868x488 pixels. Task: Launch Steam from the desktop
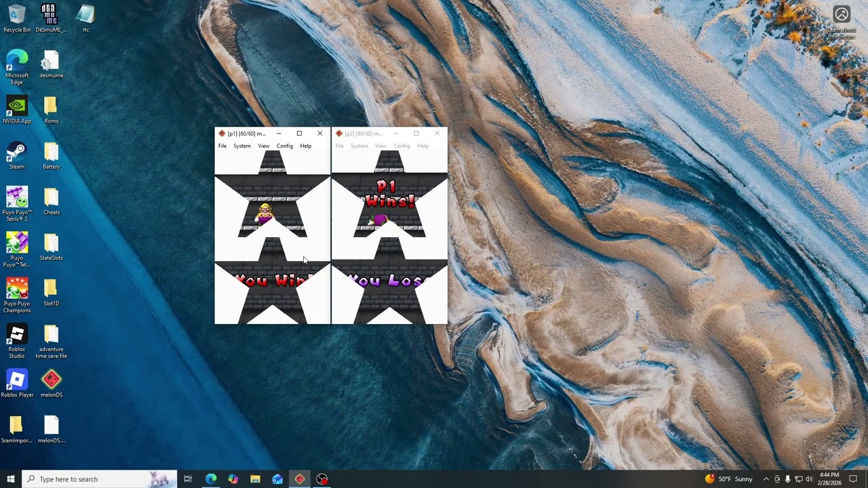(17, 155)
